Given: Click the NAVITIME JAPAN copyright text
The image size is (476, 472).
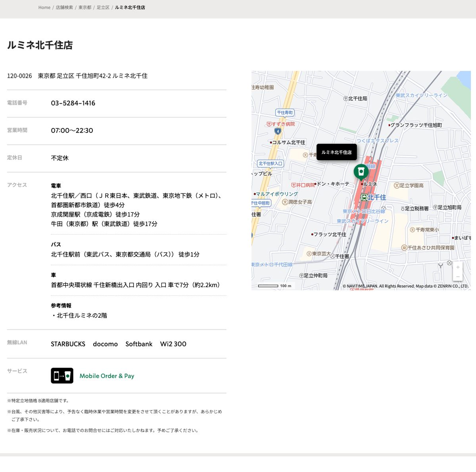Looking at the screenshot, I should coord(405,286).
